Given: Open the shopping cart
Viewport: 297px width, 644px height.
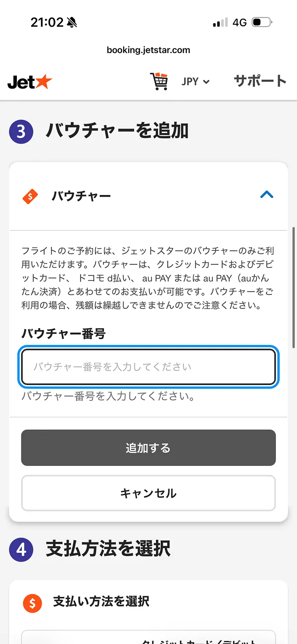Looking at the screenshot, I should click(x=160, y=82).
